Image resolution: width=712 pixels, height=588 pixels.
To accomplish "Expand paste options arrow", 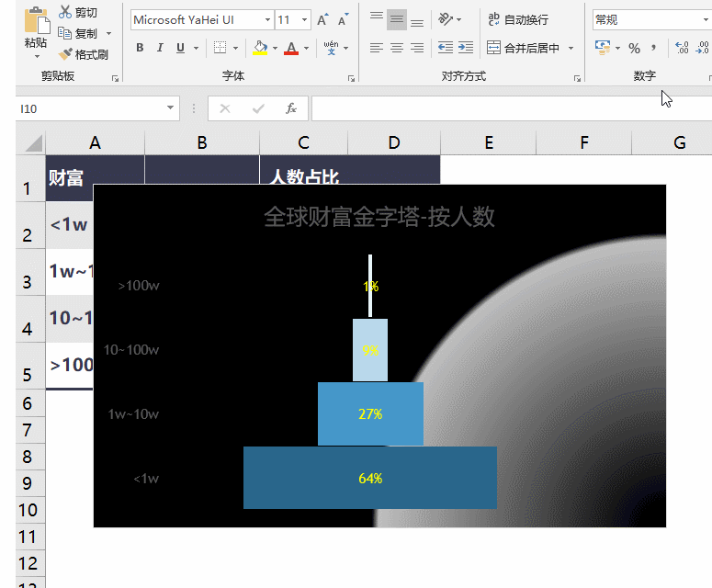I will pos(38,57).
